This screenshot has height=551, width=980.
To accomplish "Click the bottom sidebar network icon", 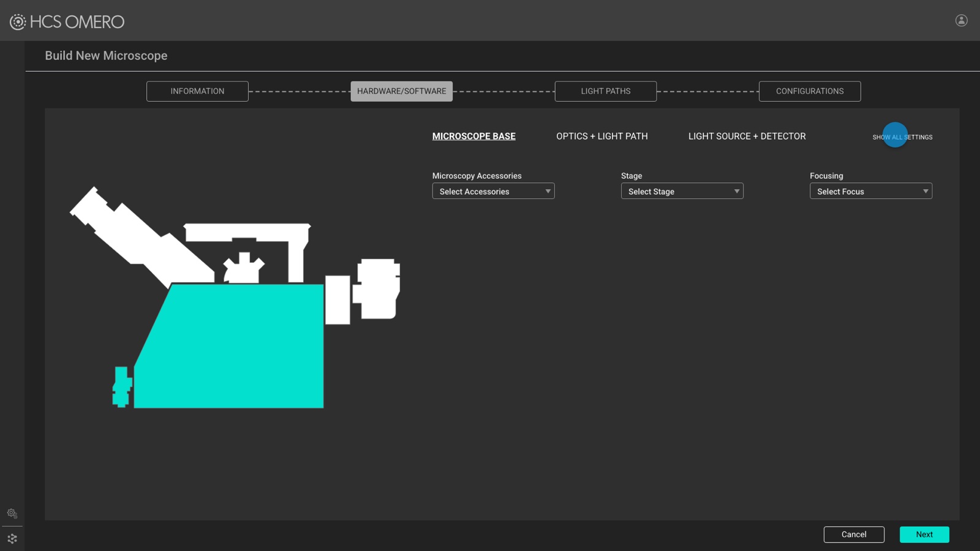I will click(x=12, y=539).
